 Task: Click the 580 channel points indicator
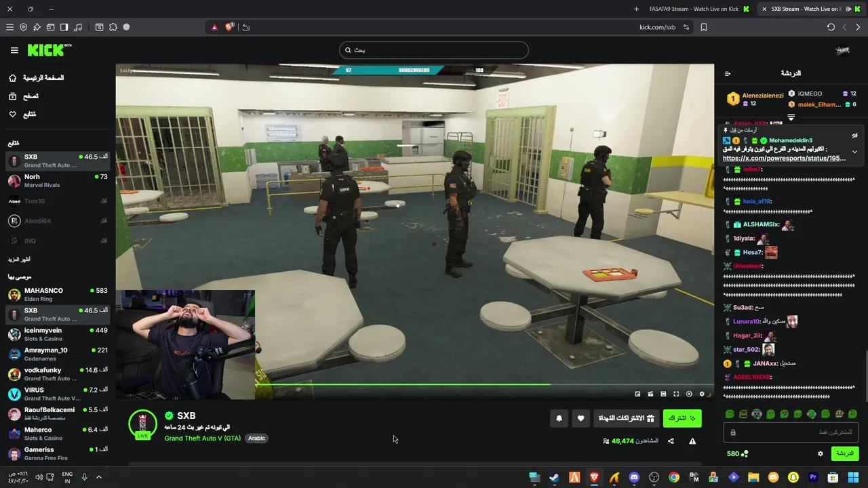tap(737, 453)
